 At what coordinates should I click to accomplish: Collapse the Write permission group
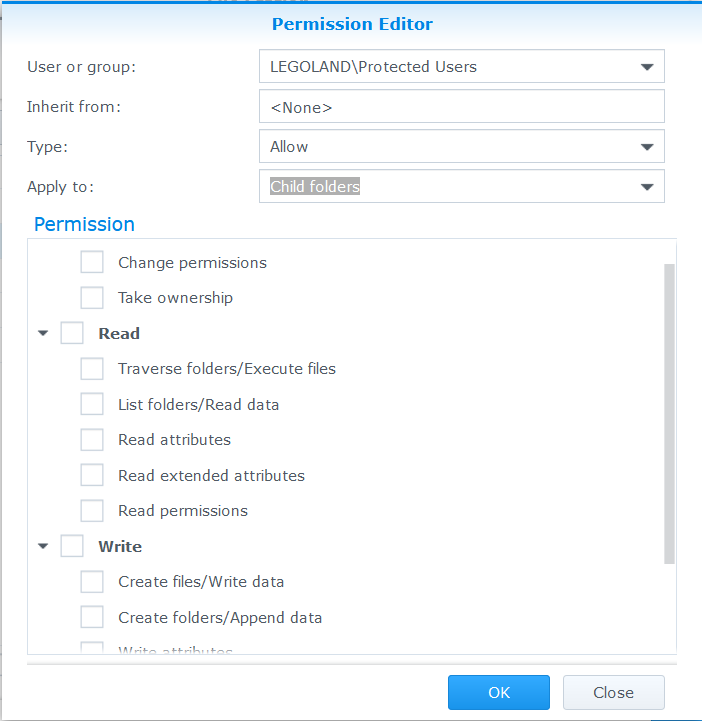43,546
